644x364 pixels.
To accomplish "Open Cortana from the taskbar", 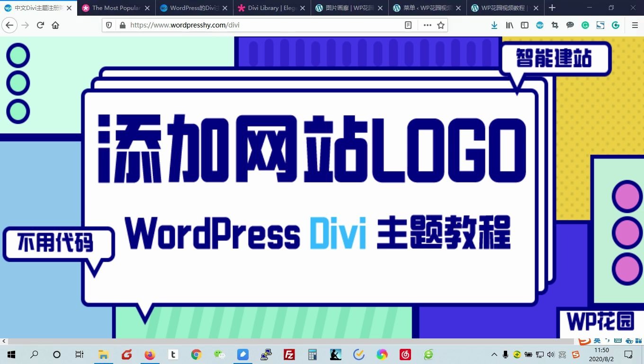I will [57, 355].
